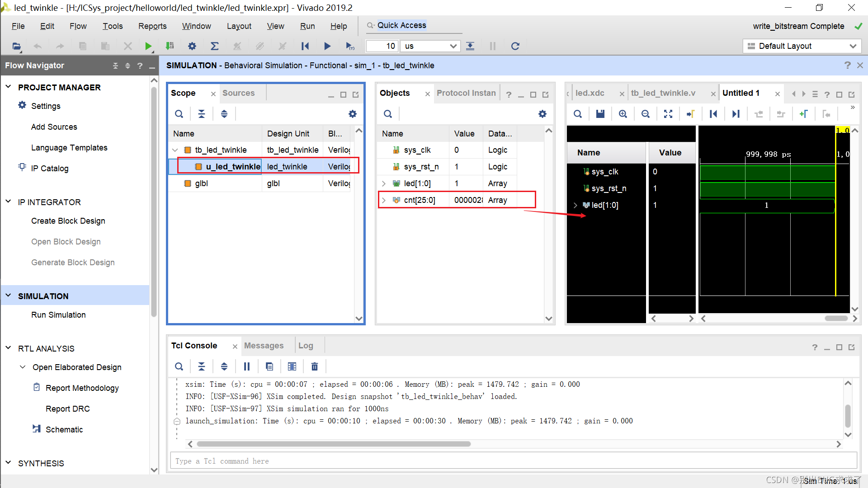This screenshot has width=868, height=488.
Task: Click waveform Go to Time 0 icon
Action: point(713,114)
